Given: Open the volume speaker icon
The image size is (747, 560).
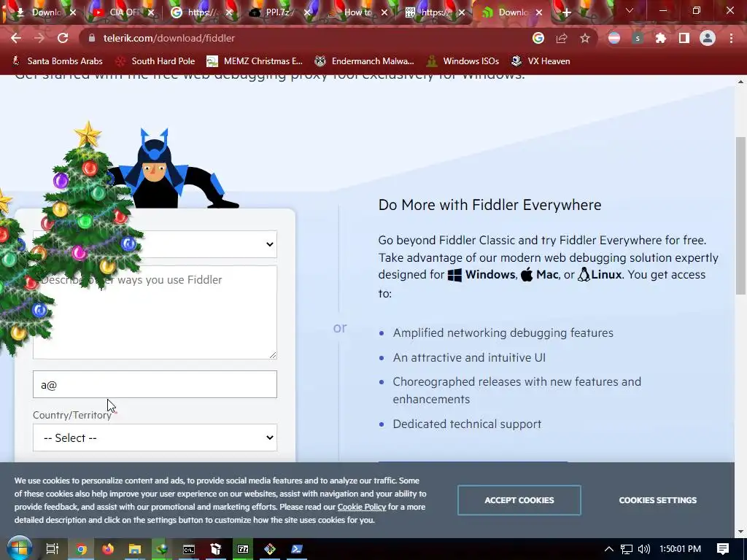Looking at the screenshot, I should coord(643,549).
